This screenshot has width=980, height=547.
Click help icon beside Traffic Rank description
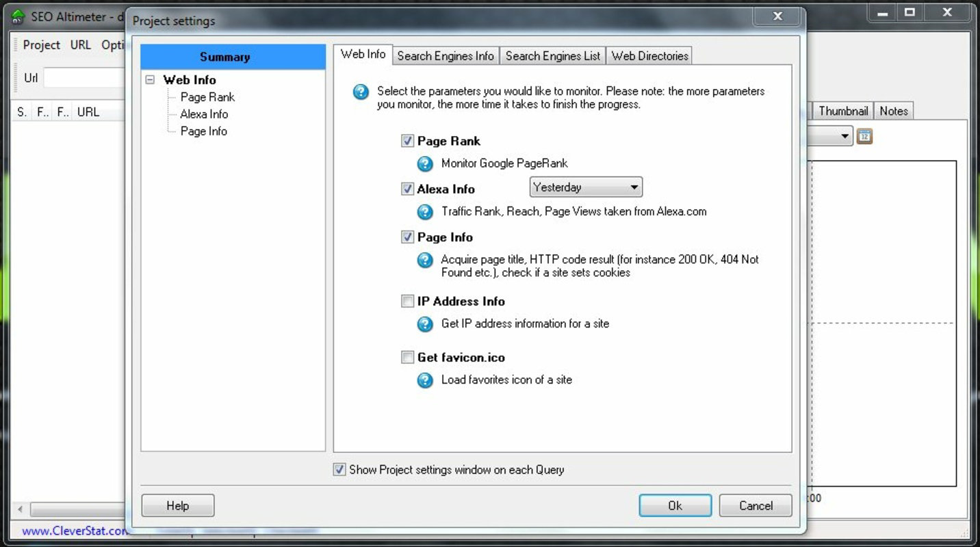(425, 212)
